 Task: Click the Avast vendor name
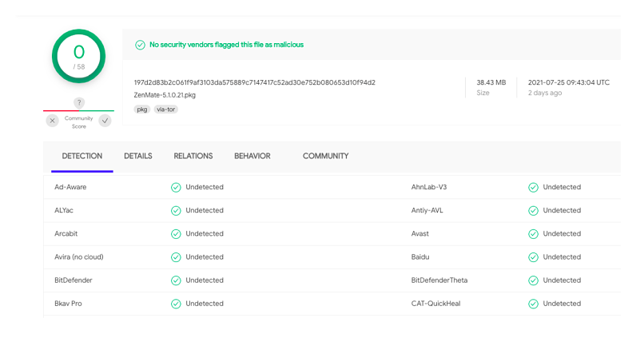pos(419,233)
